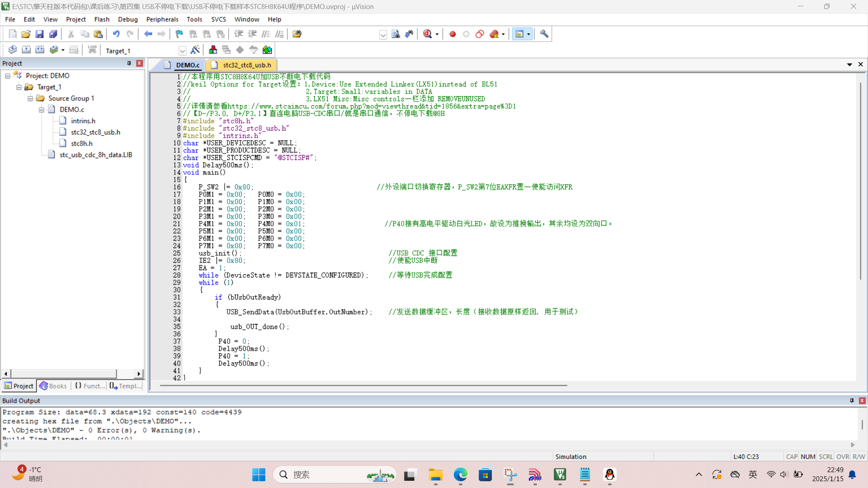Image resolution: width=868 pixels, height=488 pixels.
Task: Translate current file
Action: 13,50
